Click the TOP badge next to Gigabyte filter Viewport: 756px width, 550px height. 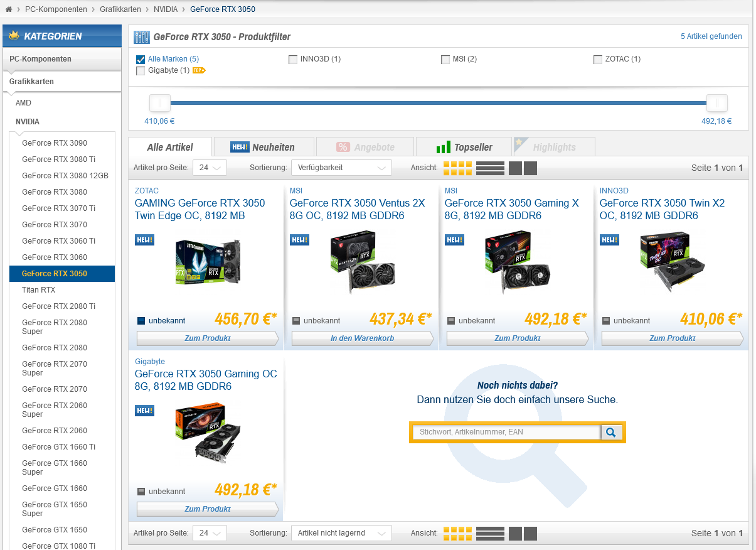coord(199,71)
